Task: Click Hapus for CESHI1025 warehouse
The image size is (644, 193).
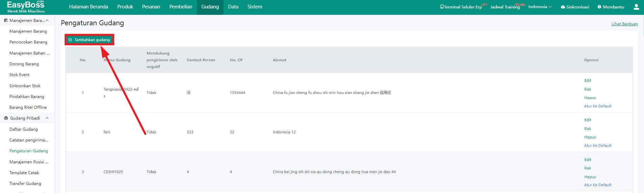Action: 590,177
